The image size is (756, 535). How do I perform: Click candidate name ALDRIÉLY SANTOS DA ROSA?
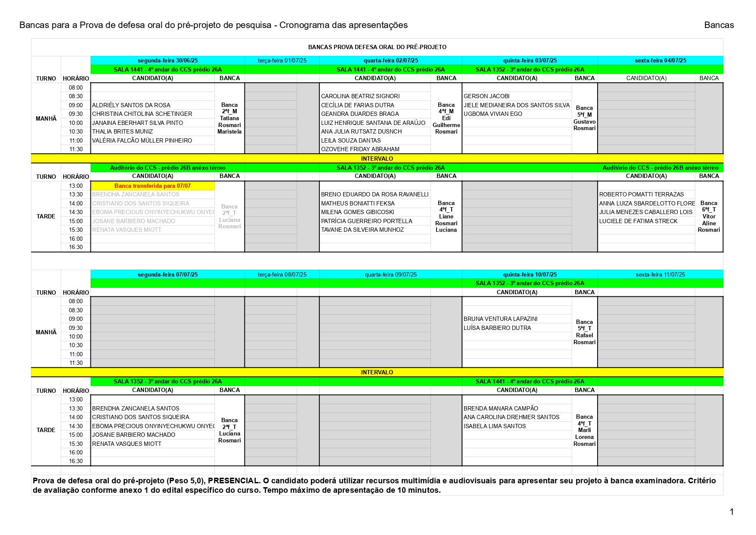click(x=131, y=105)
